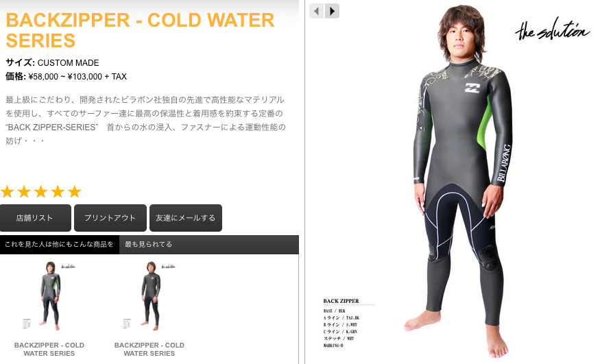Image resolution: width=600 pixels, height=364 pixels.
Task: Switch to the これを見た人は他にもこんな商品を tab
Action: [x=59, y=244]
